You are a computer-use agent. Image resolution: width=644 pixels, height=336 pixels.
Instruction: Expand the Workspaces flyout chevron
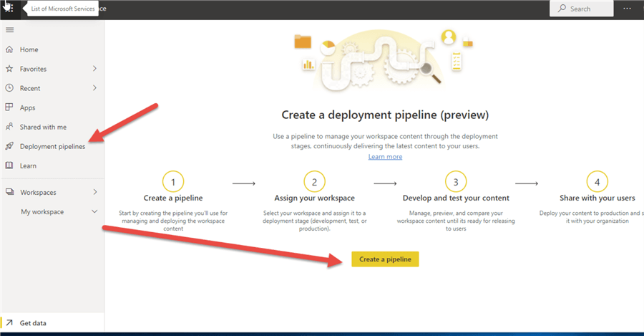[94, 192]
